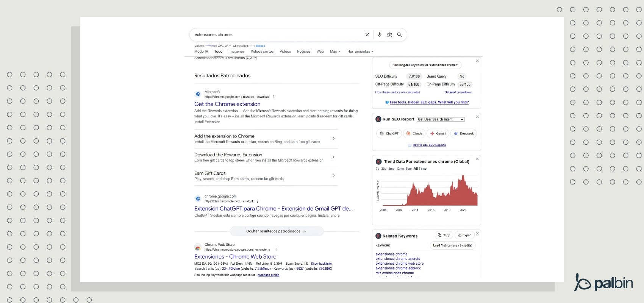Select the 5yrs trend range

(409, 169)
